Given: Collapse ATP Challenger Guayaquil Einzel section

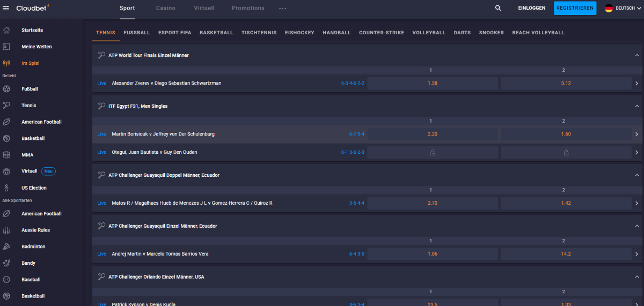Looking at the screenshot, I should coord(637,226).
